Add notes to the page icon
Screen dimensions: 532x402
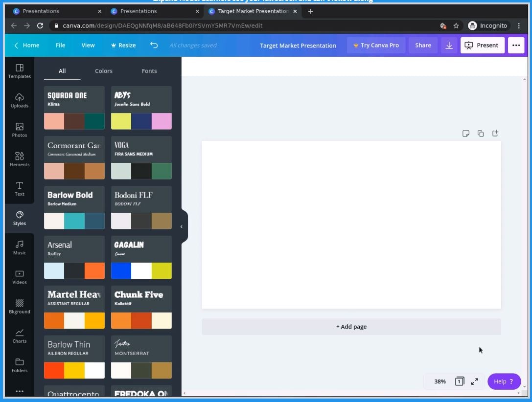(x=466, y=134)
